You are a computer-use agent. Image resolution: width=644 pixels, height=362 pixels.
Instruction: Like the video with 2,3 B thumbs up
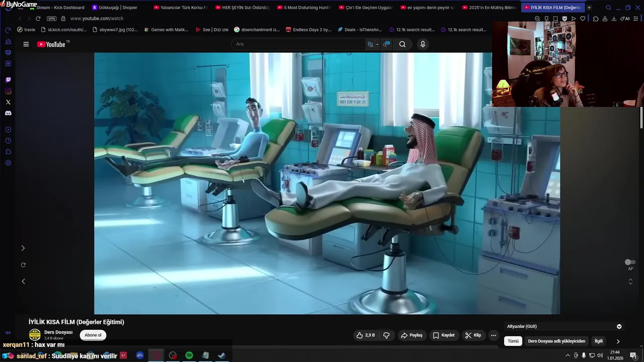(365, 335)
